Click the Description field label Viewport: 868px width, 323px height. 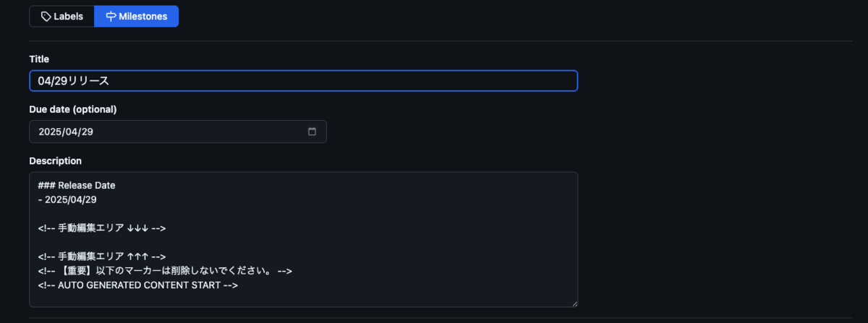coord(56,161)
